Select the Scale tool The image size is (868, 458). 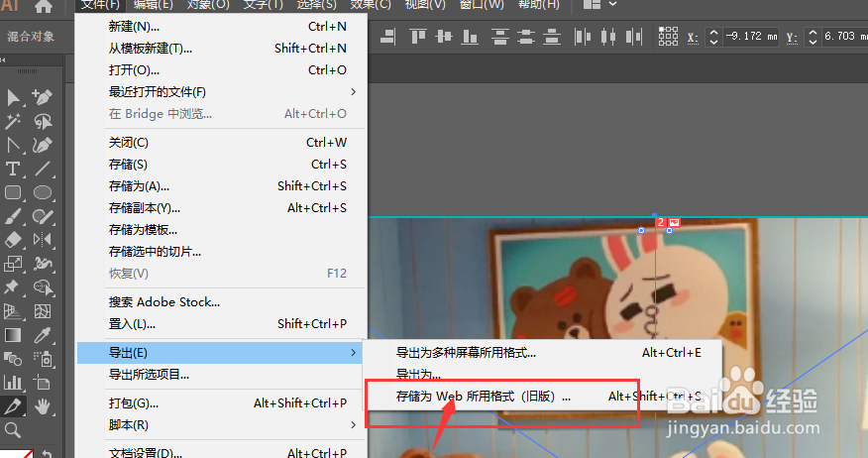(x=13, y=264)
